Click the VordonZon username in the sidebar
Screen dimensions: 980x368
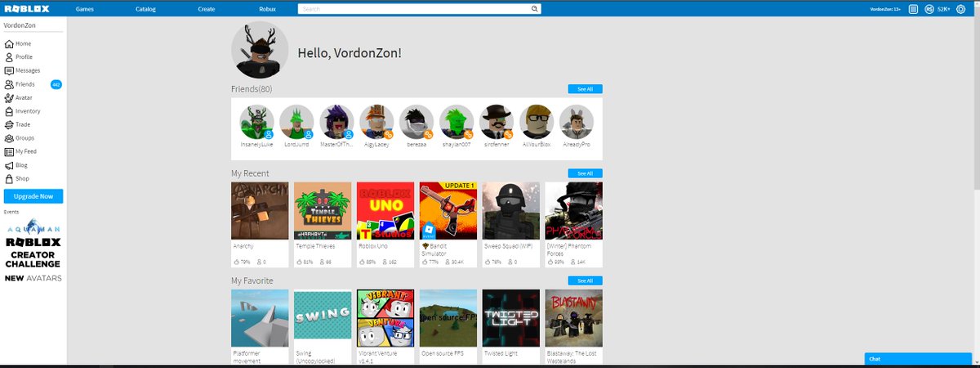pos(19,26)
